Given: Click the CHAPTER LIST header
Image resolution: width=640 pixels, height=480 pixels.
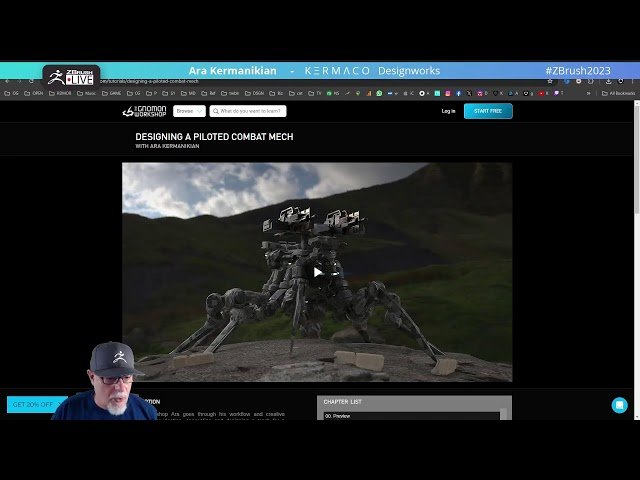Looking at the screenshot, I should [x=342, y=402].
